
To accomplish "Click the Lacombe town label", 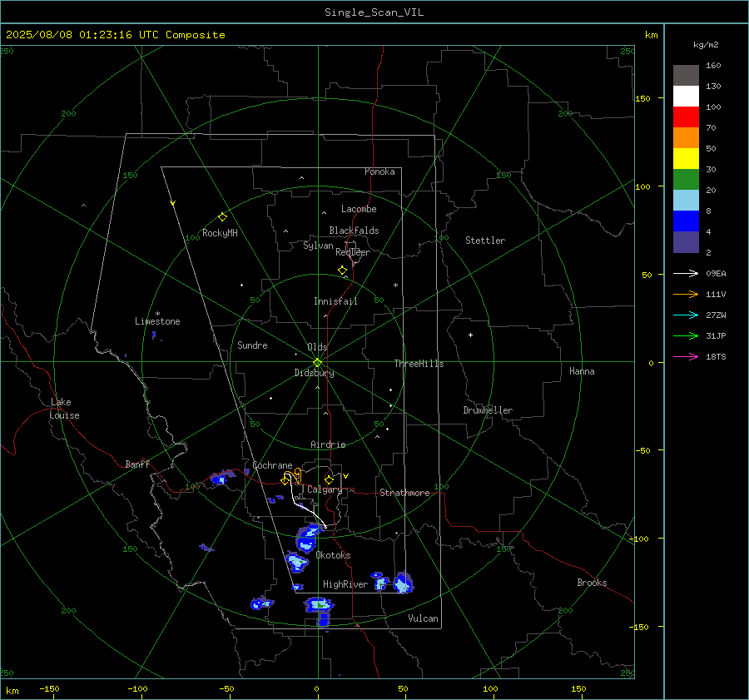I will click(x=359, y=209).
